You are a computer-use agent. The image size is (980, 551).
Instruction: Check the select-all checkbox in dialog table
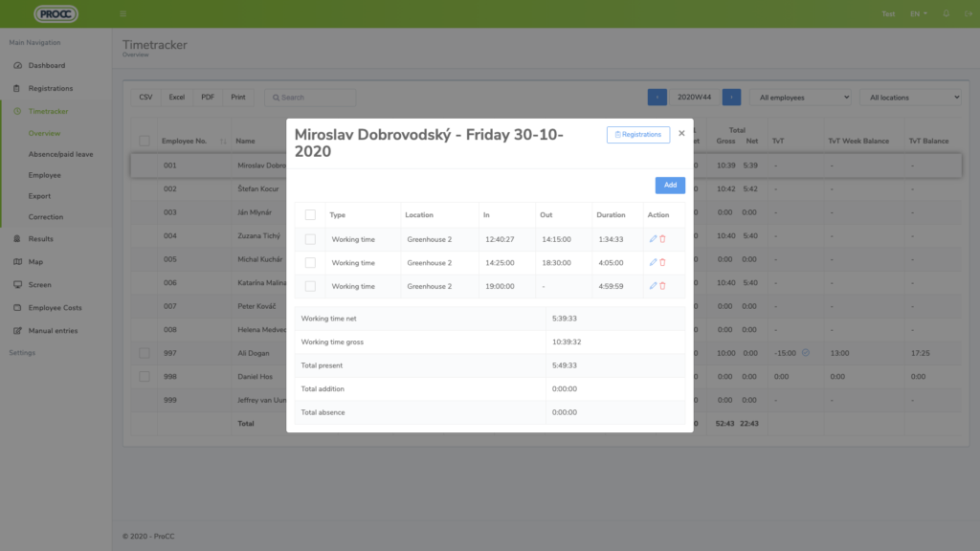(310, 215)
